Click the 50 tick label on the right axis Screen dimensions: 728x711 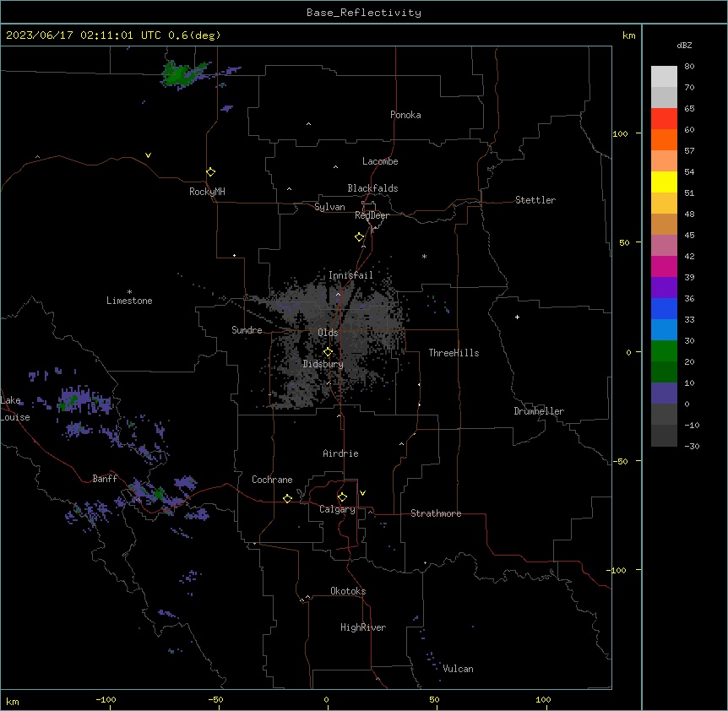[624, 242]
